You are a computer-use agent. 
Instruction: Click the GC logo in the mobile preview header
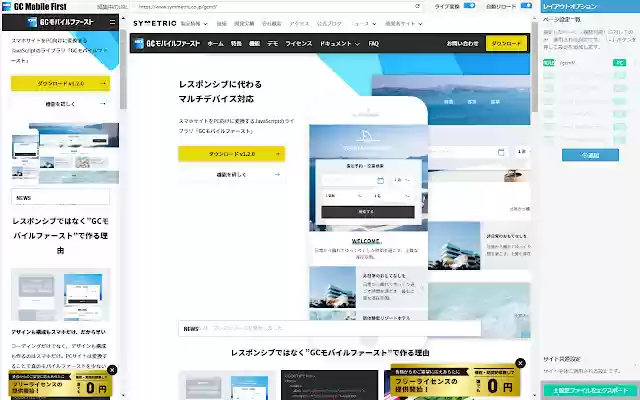60,22
